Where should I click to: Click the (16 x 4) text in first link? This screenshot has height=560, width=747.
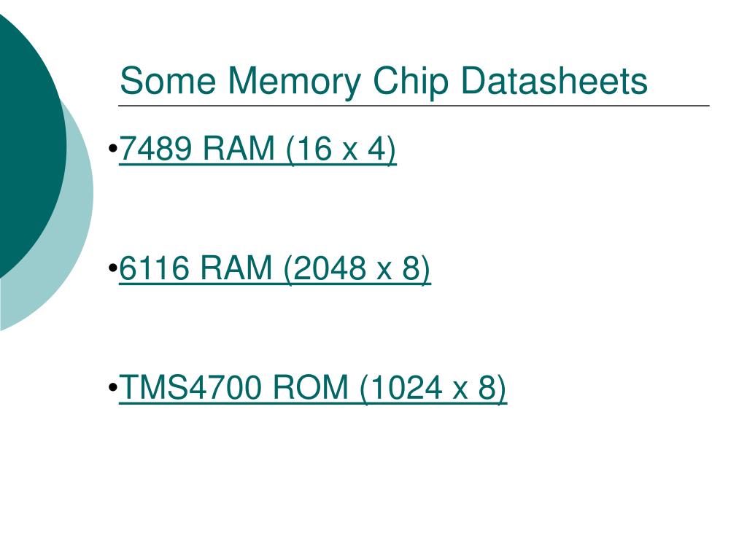click(341, 149)
